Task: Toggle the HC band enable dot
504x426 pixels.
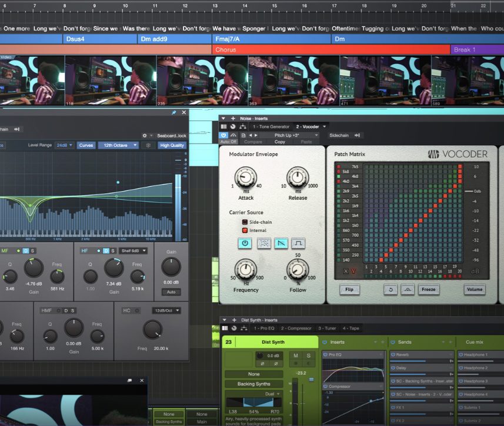Action: tap(137, 311)
